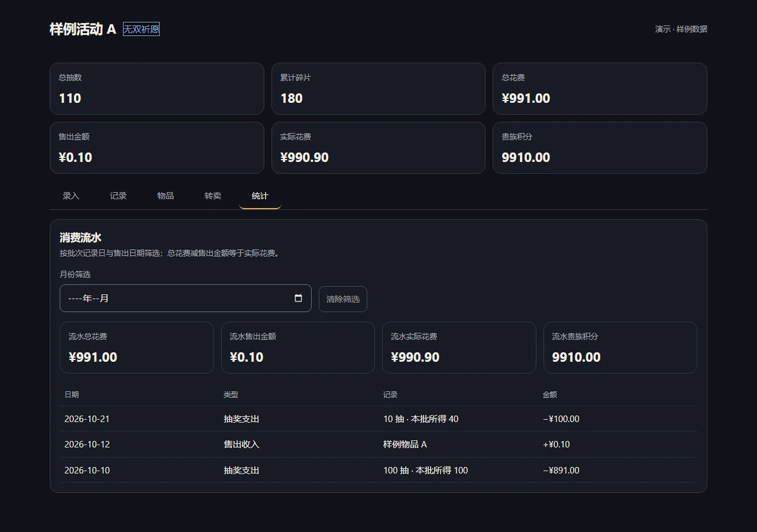The height and width of the screenshot is (532, 757).
Task: Click the 总抽数 card value 110
Action: pos(70,98)
